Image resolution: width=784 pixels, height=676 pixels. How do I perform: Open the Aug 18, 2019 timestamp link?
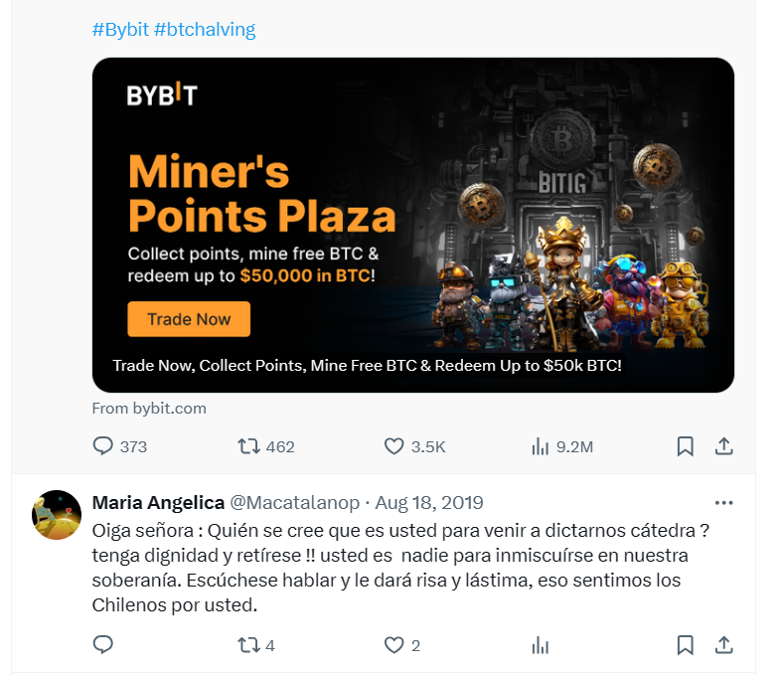tap(429, 502)
